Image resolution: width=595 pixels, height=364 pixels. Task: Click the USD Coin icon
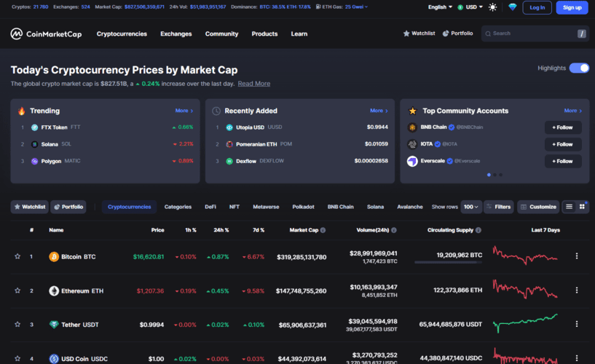(x=54, y=359)
